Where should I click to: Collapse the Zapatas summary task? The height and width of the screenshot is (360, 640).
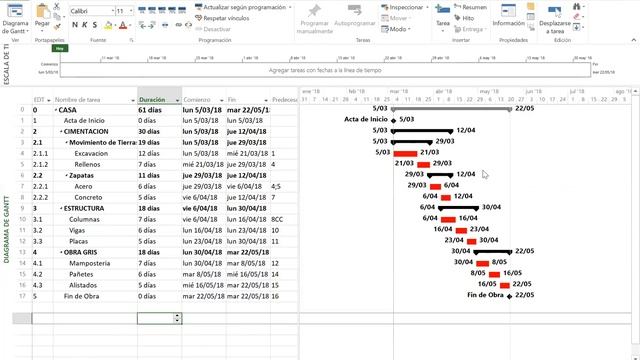tap(67, 176)
